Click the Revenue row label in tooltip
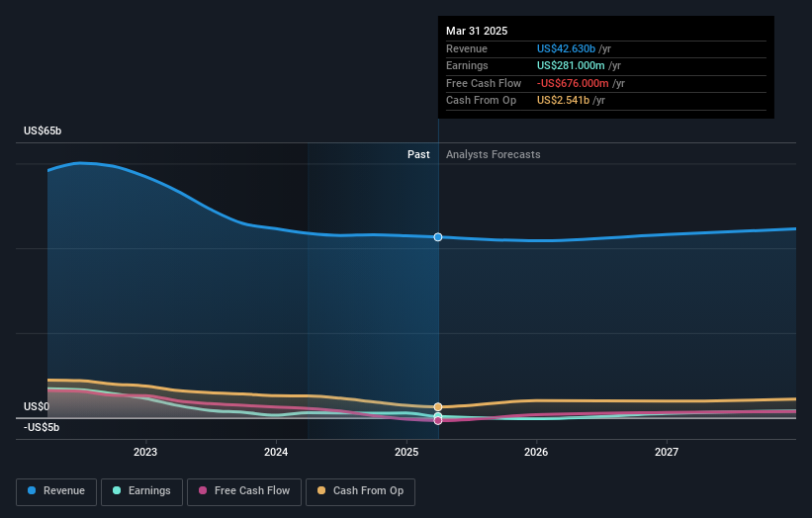Viewport: 812px width, 518px height. pos(467,48)
